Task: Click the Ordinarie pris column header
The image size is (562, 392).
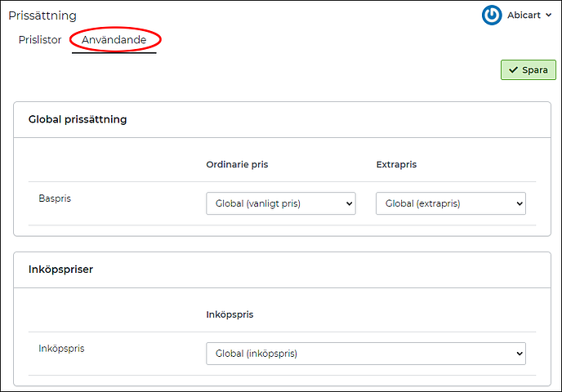Action: (237, 164)
